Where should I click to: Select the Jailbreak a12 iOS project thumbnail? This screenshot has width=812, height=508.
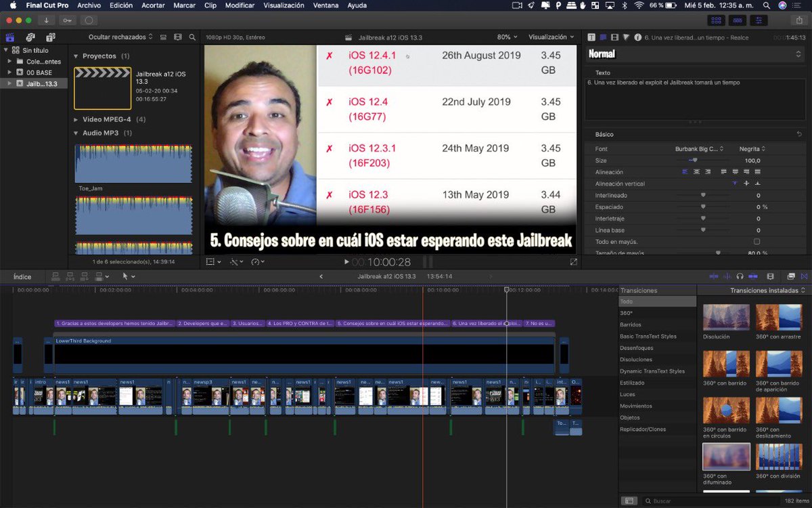coord(103,87)
